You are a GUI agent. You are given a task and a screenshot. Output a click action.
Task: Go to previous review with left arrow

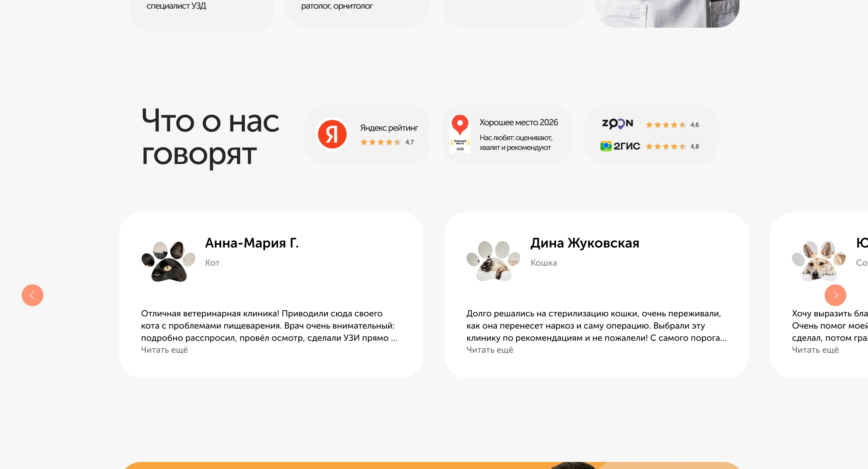32,295
